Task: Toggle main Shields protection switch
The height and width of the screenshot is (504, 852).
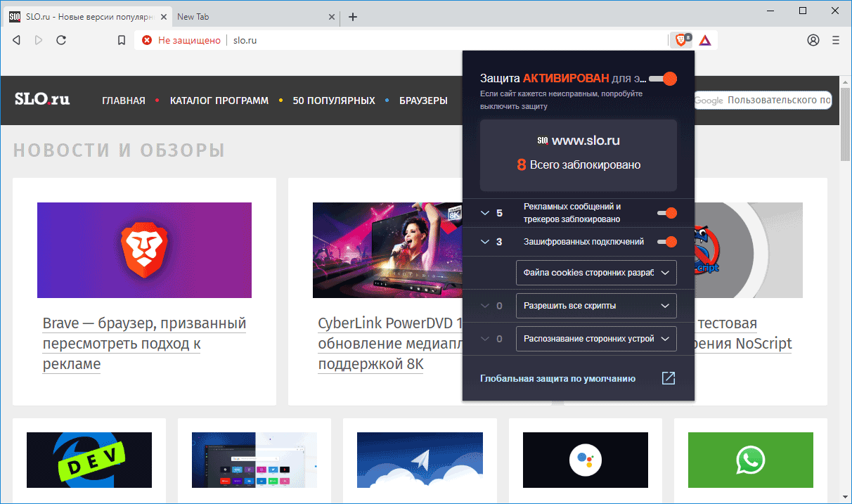Action: (x=662, y=78)
